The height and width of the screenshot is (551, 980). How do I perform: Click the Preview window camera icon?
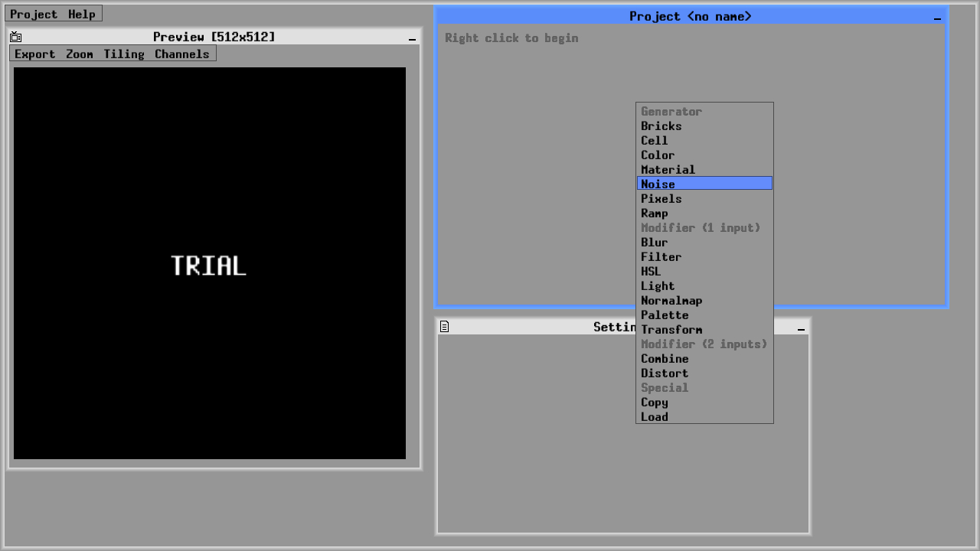click(x=15, y=37)
